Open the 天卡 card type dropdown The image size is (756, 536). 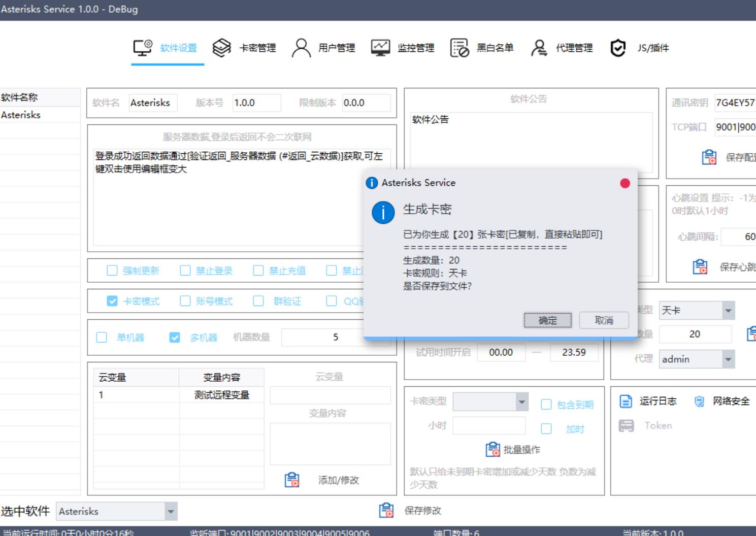tap(728, 311)
